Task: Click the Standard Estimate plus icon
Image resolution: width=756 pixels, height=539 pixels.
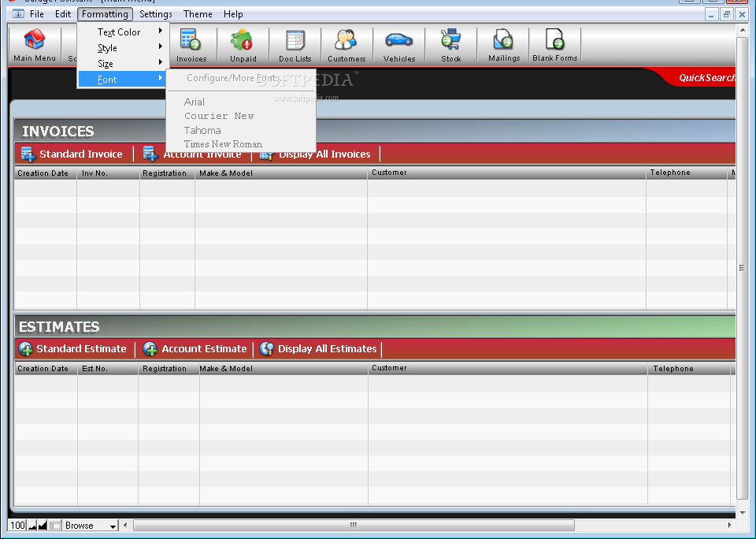Action: pos(25,349)
